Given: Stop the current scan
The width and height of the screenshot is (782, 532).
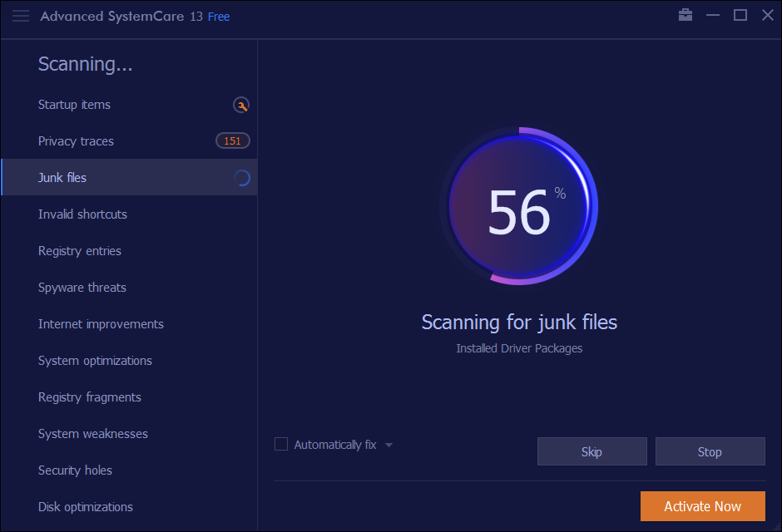Looking at the screenshot, I should coord(710,452).
